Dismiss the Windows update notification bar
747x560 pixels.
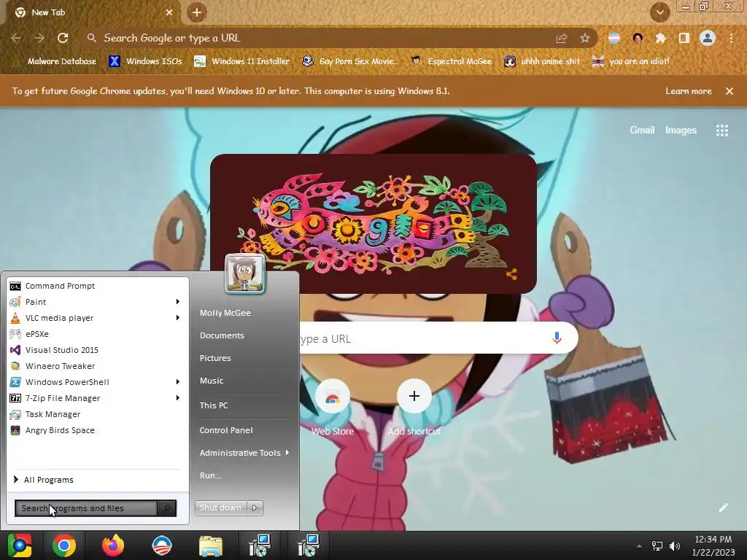coord(729,91)
